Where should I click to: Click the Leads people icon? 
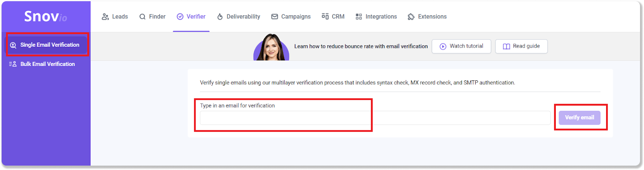point(105,17)
